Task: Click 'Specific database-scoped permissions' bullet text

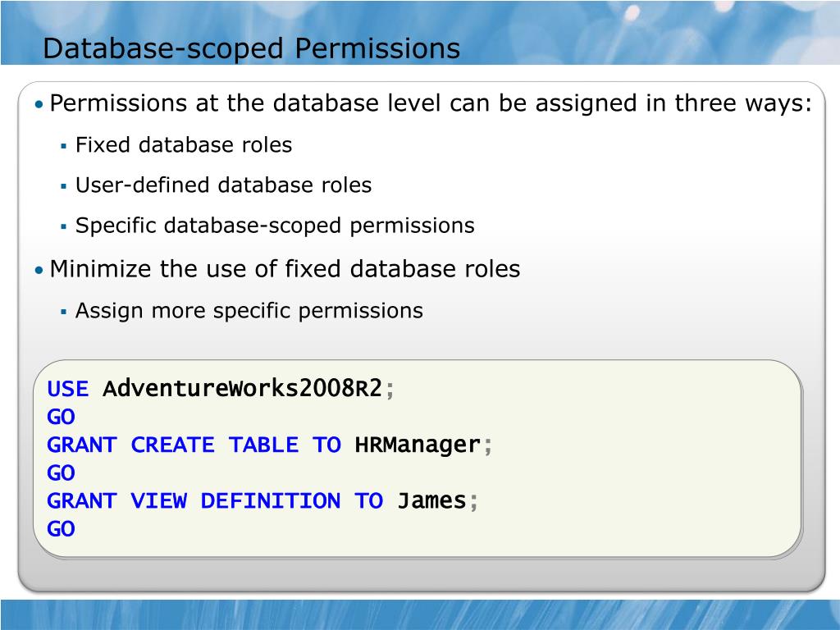Action: [x=275, y=226]
